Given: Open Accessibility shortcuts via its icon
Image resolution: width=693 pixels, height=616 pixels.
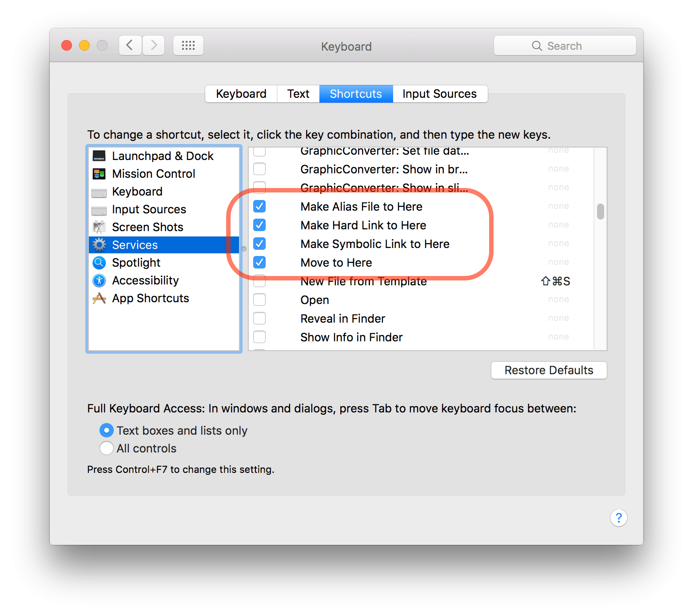Looking at the screenshot, I should 99,280.
